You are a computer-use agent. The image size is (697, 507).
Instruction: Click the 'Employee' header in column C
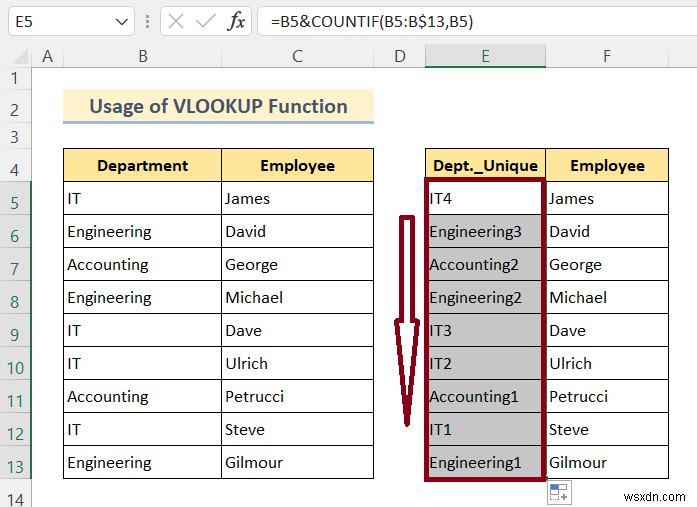point(297,165)
